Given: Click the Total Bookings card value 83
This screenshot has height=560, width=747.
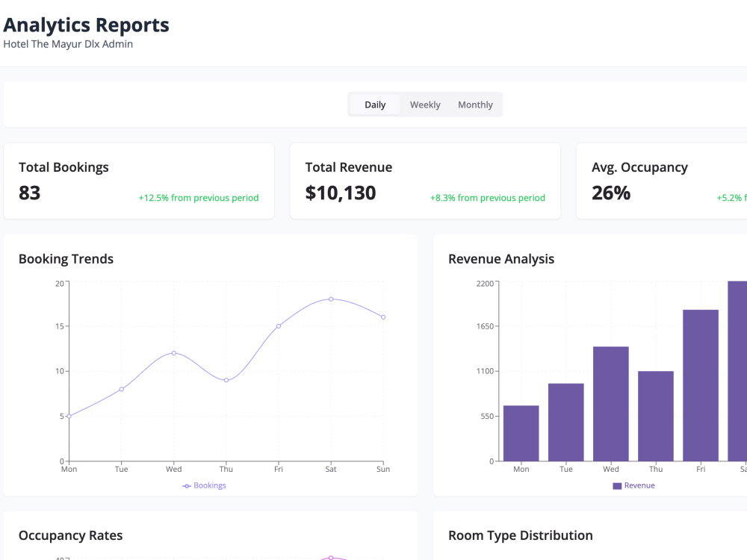Looking at the screenshot, I should [x=30, y=193].
